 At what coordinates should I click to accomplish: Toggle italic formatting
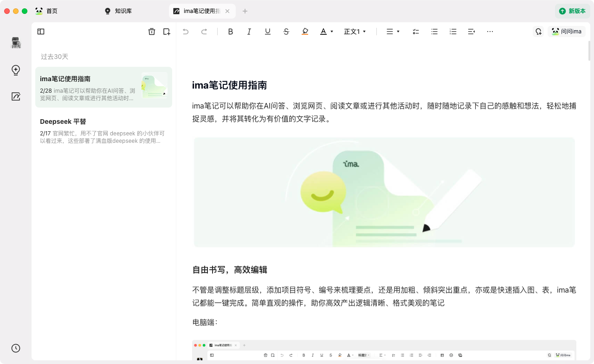click(249, 32)
